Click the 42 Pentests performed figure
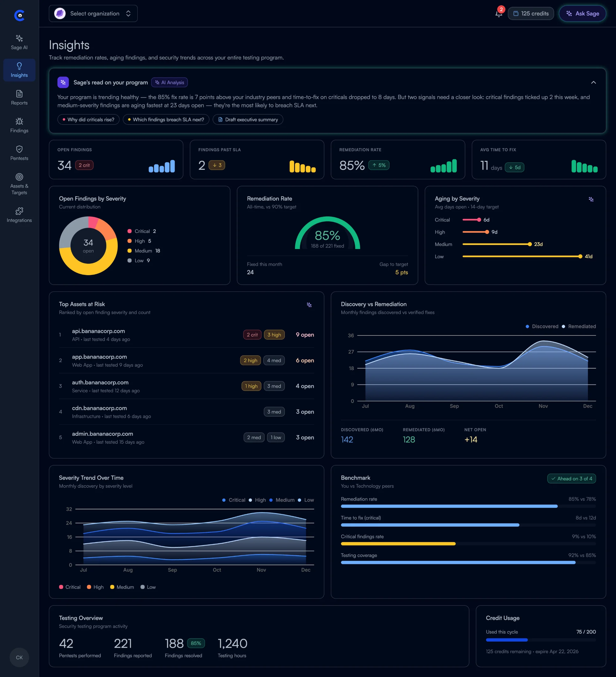The width and height of the screenshot is (616, 677). (66, 643)
